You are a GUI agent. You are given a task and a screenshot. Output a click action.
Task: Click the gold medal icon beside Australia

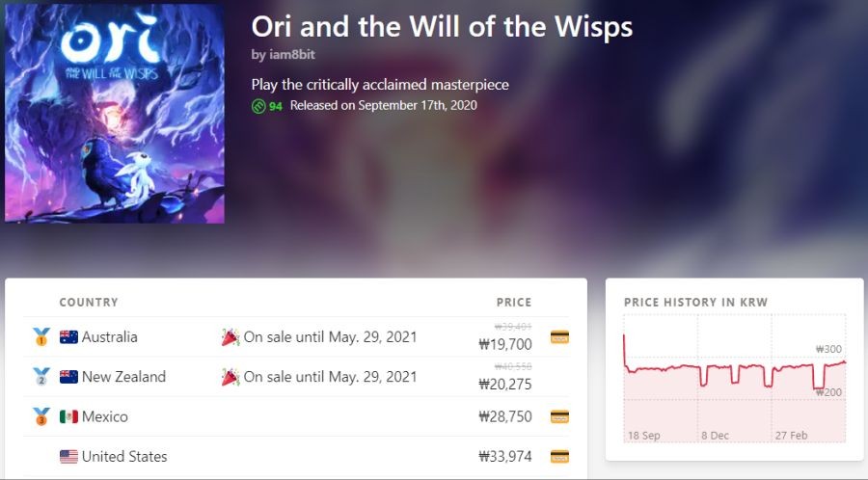tap(41, 336)
